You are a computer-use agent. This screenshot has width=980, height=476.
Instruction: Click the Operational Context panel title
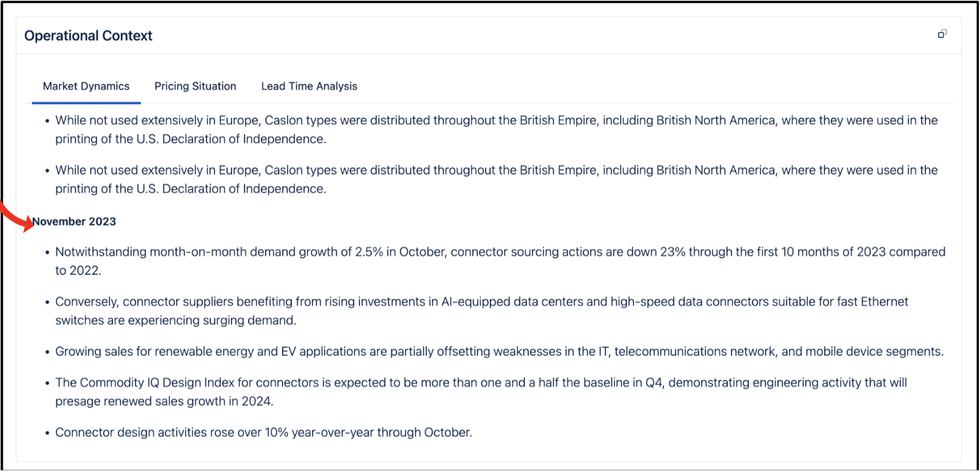88,36
